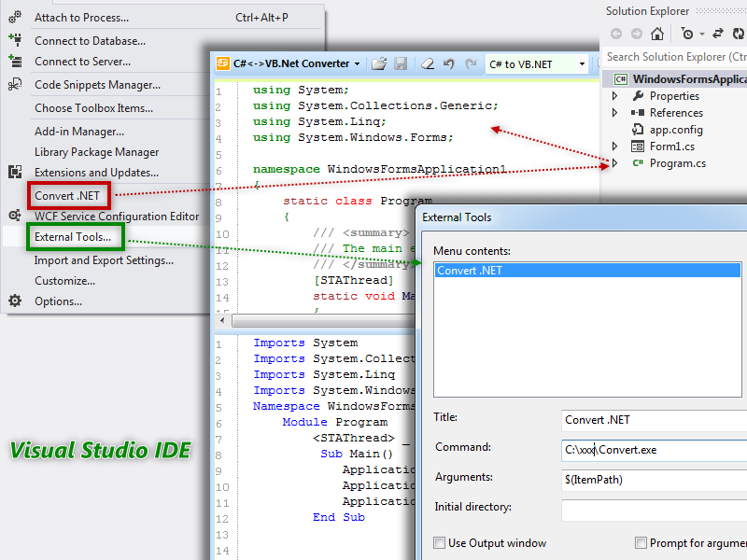Viewport: 747px width, 560px height.
Task: Click the 'Module Program' line in VB pane
Action: [x=335, y=422]
